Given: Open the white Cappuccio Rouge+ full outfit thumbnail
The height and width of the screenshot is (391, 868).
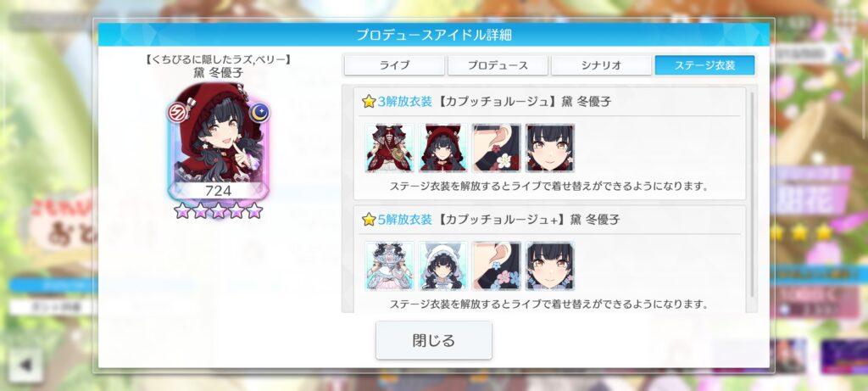Looking at the screenshot, I should 390,265.
